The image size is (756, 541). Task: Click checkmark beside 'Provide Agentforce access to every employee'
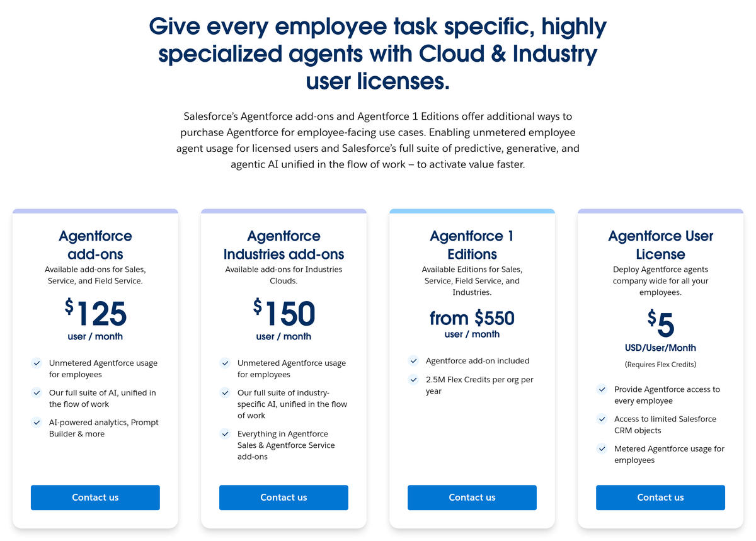602,389
